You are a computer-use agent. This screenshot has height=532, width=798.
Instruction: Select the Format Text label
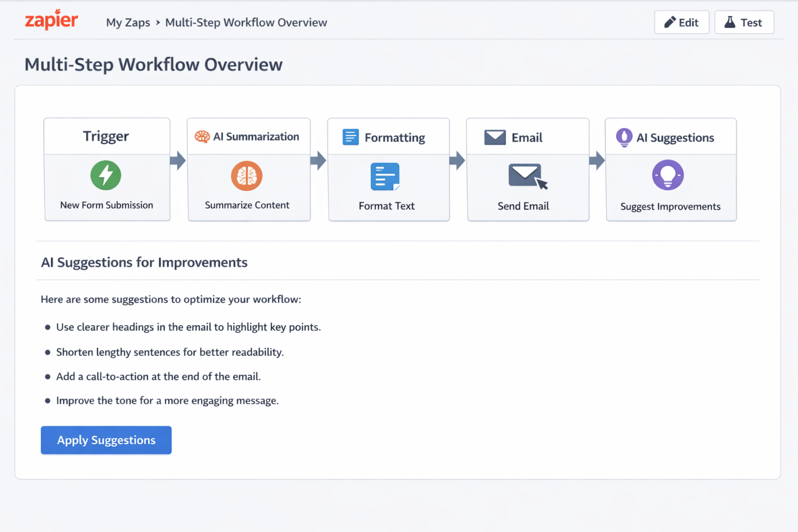(387, 206)
